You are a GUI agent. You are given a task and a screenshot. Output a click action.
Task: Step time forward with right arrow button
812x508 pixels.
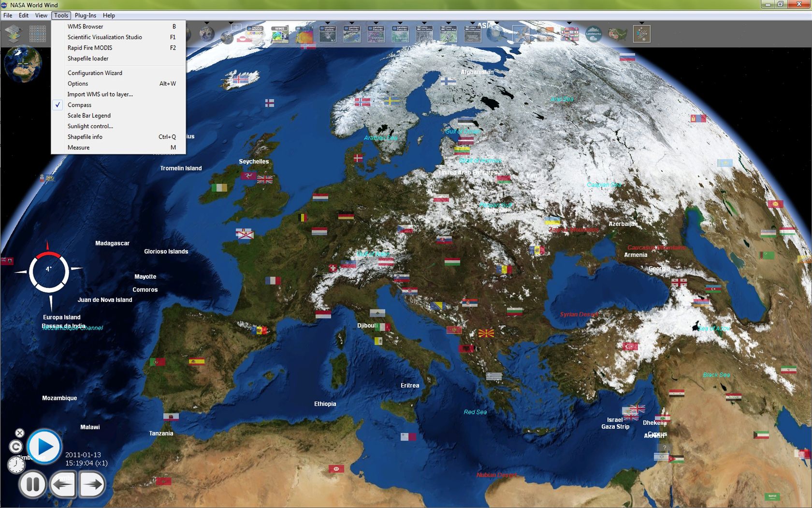point(92,484)
